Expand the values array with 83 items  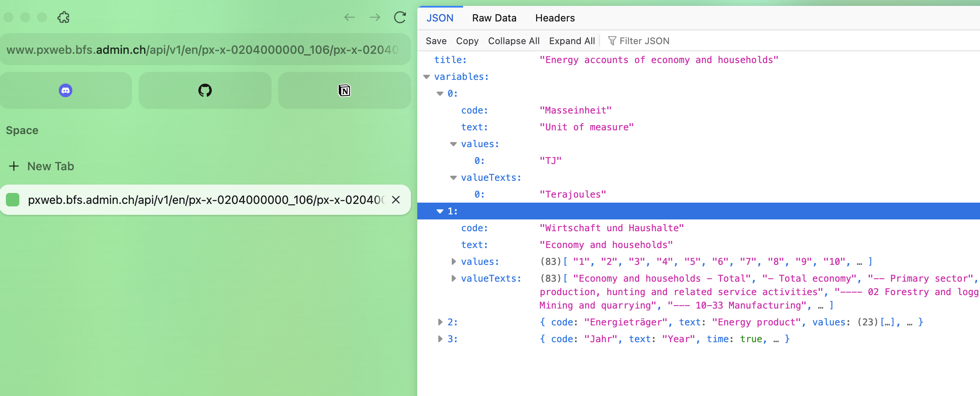pyautogui.click(x=453, y=261)
